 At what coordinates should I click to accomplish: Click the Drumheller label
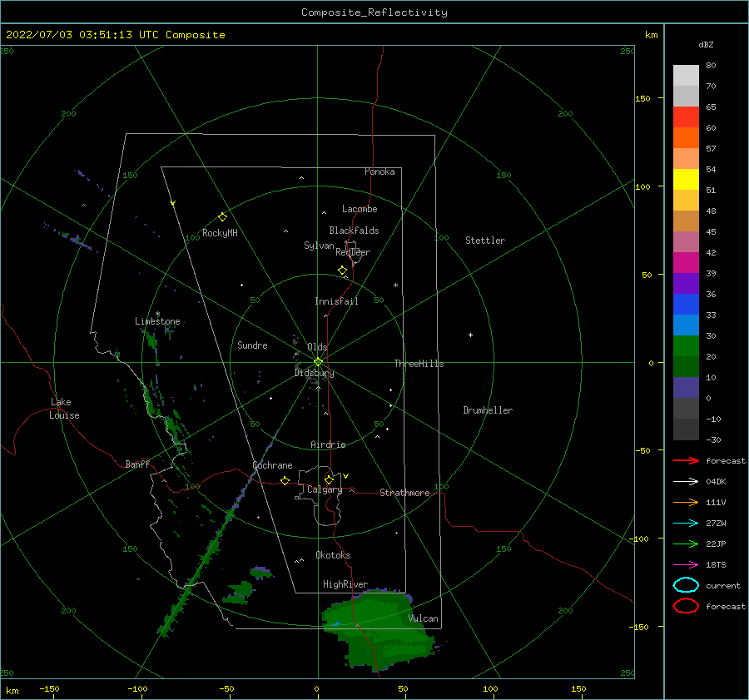tap(488, 410)
